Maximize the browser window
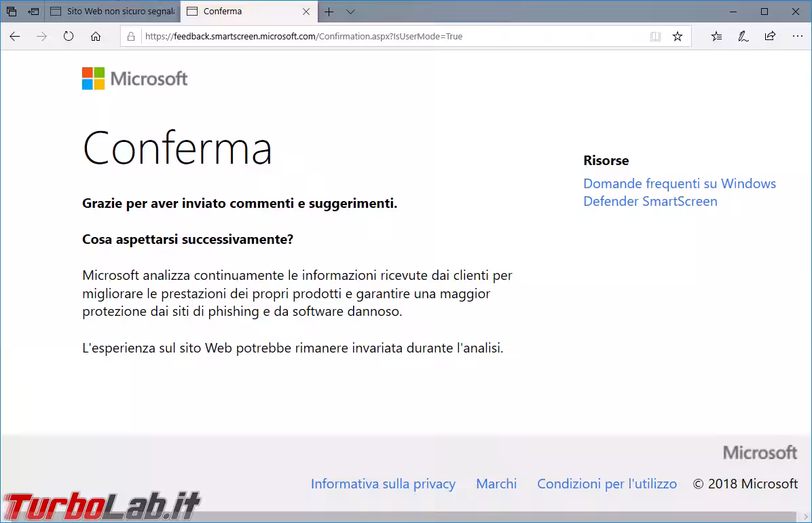Image resolution: width=812 pixels, height=523 pixels. click(x=764, y=12)
